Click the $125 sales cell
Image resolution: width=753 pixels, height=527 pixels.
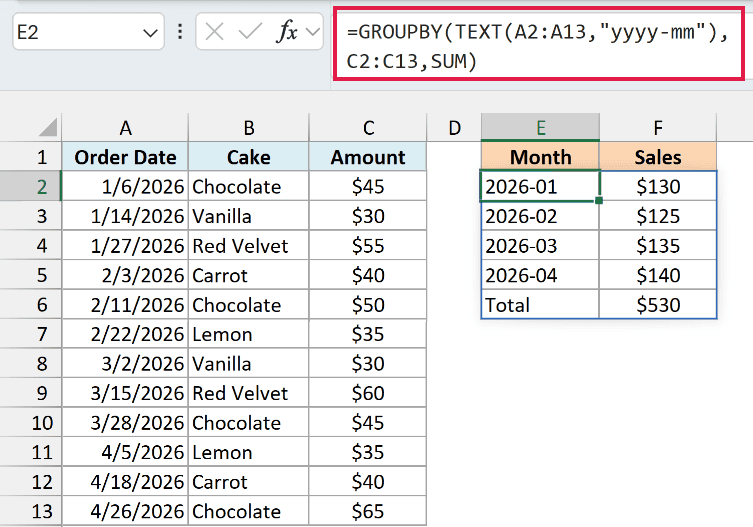click(x=658, y=216)
